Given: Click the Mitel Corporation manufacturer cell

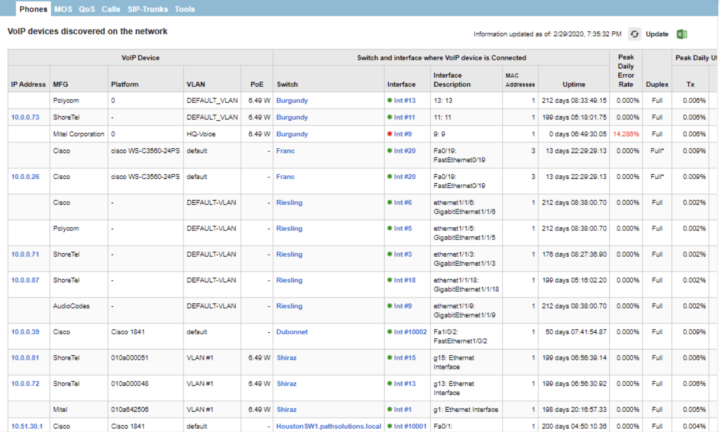Looking at the screenshot, I should 79,134.
